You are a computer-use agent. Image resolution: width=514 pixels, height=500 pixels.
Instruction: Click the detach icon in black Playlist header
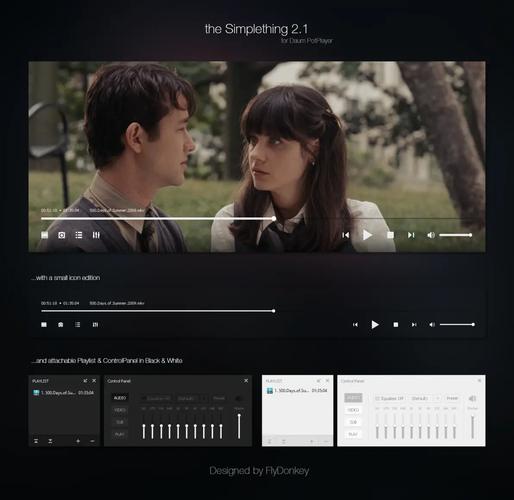point(85,381)
